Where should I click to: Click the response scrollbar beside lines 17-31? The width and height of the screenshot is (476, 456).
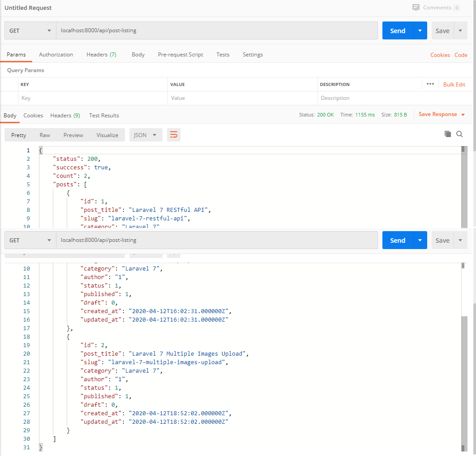coord(464,384)
